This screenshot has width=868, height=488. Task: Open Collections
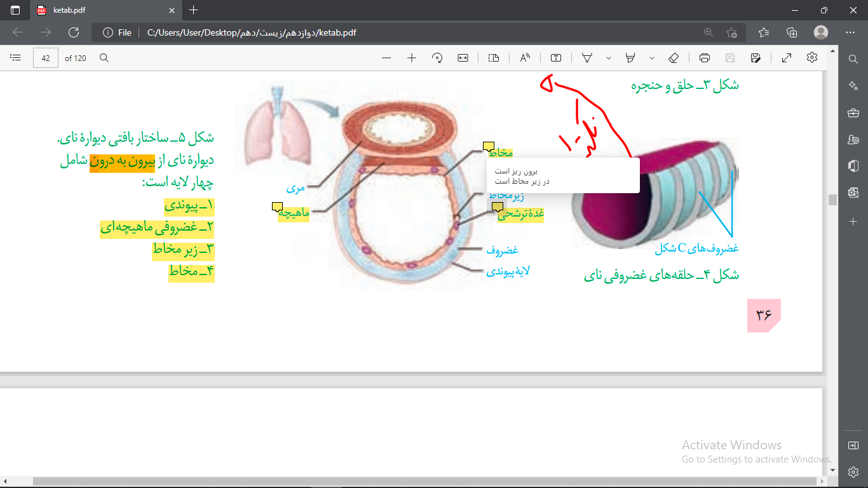click(792, 32)
